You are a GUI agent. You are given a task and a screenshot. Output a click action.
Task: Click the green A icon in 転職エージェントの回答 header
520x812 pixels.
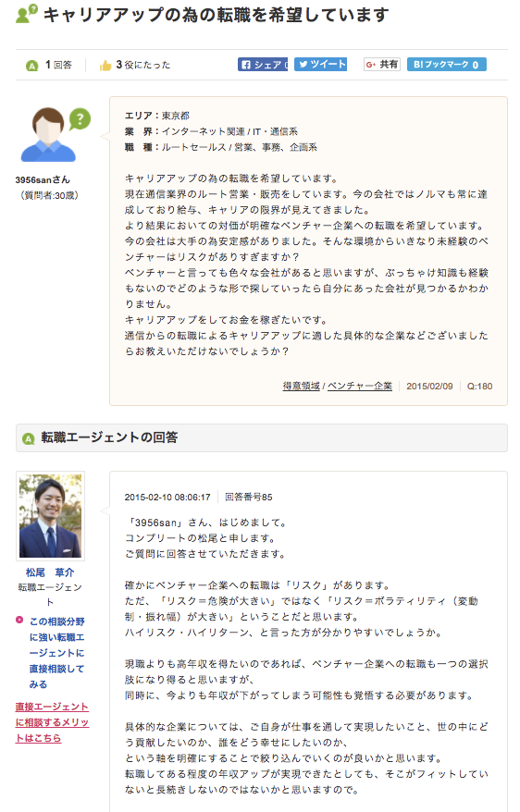[x=29, y=438]
